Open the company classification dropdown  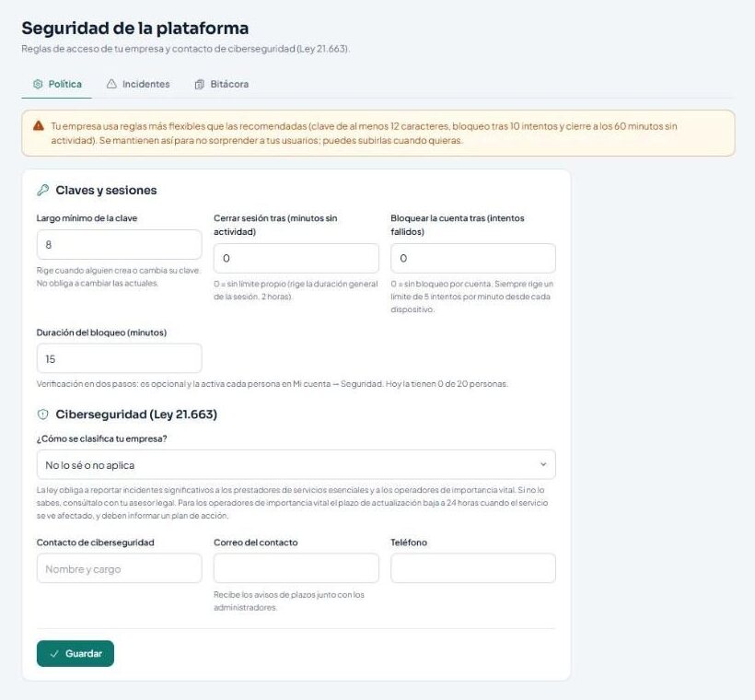(296, 465)
